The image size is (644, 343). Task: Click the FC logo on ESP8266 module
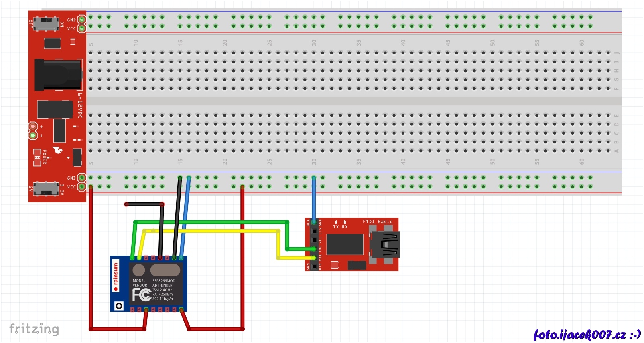point(141,295)
